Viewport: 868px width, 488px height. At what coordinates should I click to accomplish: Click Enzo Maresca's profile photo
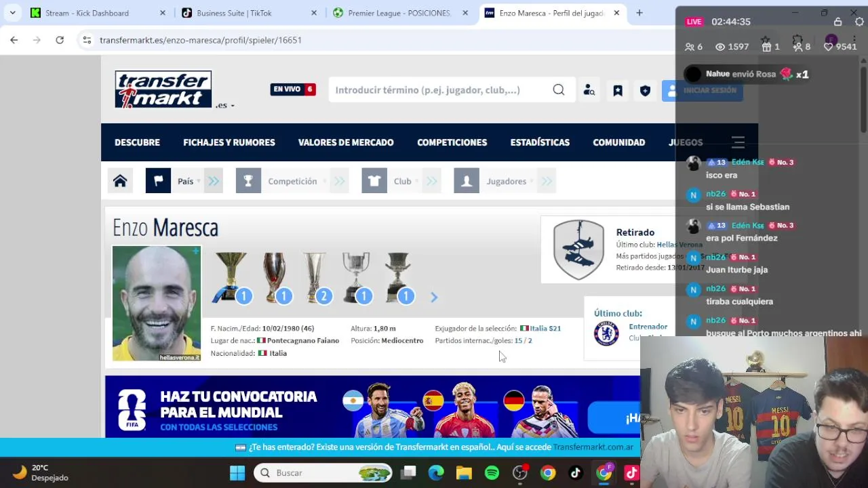pos(157,303)
